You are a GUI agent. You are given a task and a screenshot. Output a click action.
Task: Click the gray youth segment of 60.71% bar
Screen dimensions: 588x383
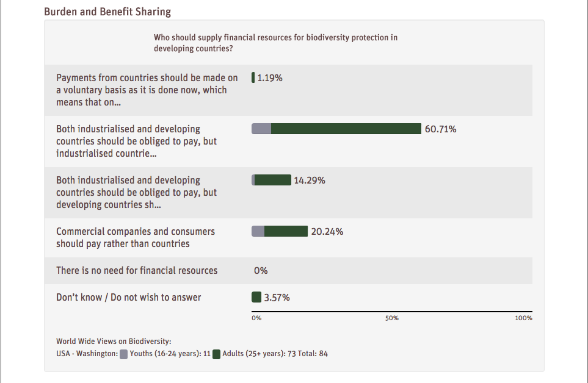point(261,129)
